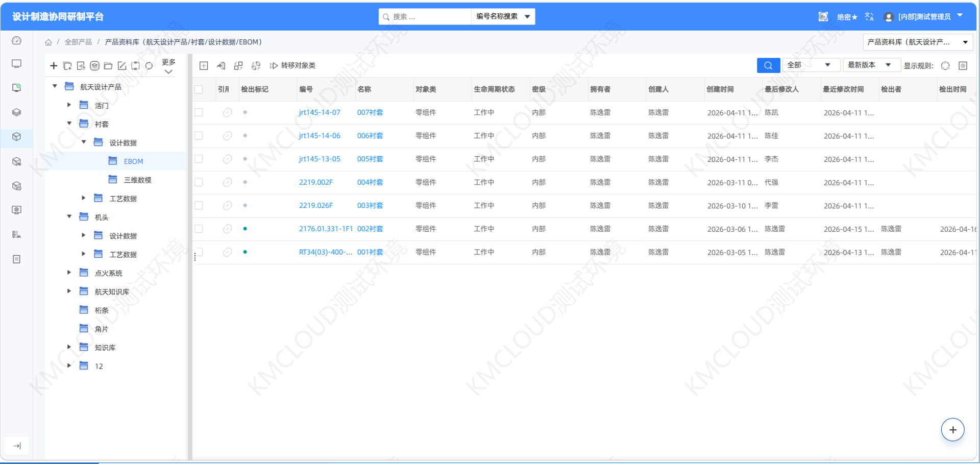Open the layers stack icon in sidebar
The width and height of the screenshot is (980, 464).
(x=17, y=112)
